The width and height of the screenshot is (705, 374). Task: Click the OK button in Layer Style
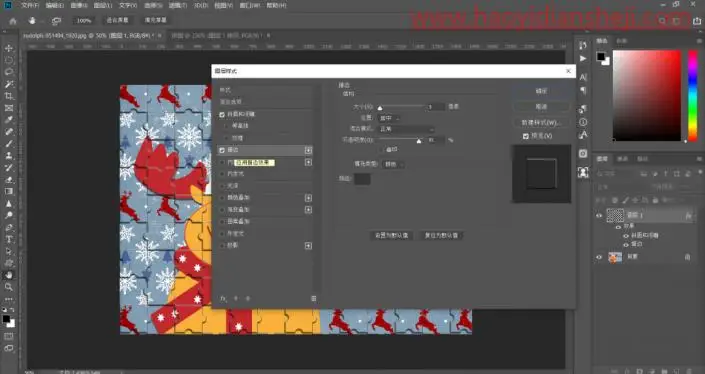pyautogui.click(x=541, y=91)
